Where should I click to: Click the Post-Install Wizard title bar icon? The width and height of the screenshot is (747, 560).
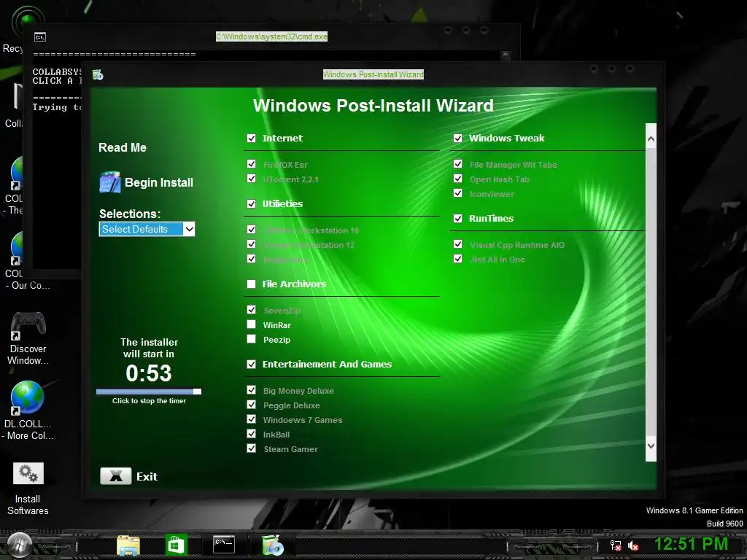98,75
